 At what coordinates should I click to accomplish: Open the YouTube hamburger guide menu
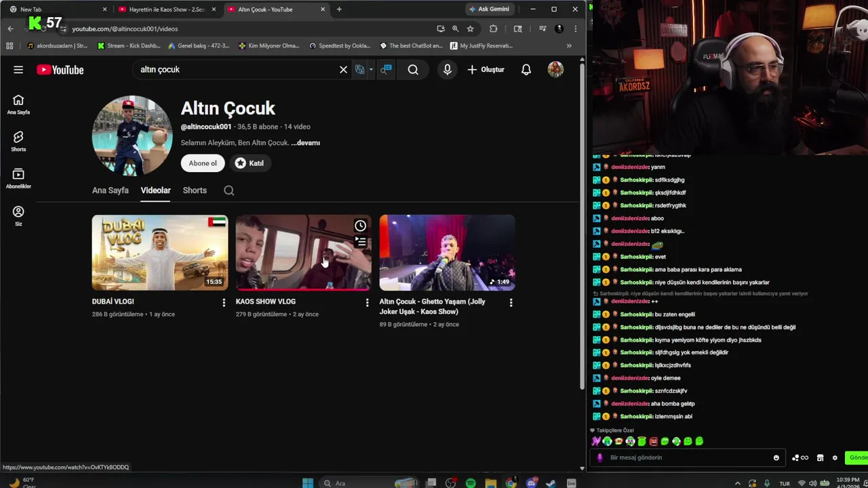click(x=18, y=70)
